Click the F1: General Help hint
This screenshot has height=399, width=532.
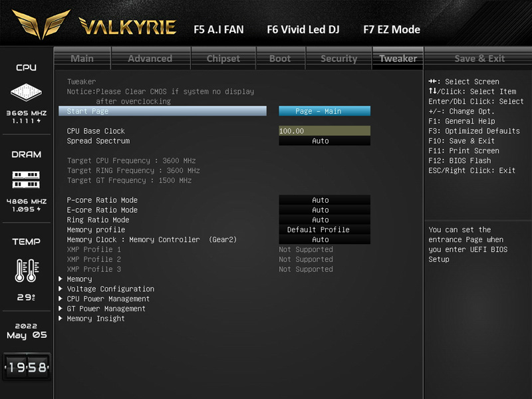462,121
